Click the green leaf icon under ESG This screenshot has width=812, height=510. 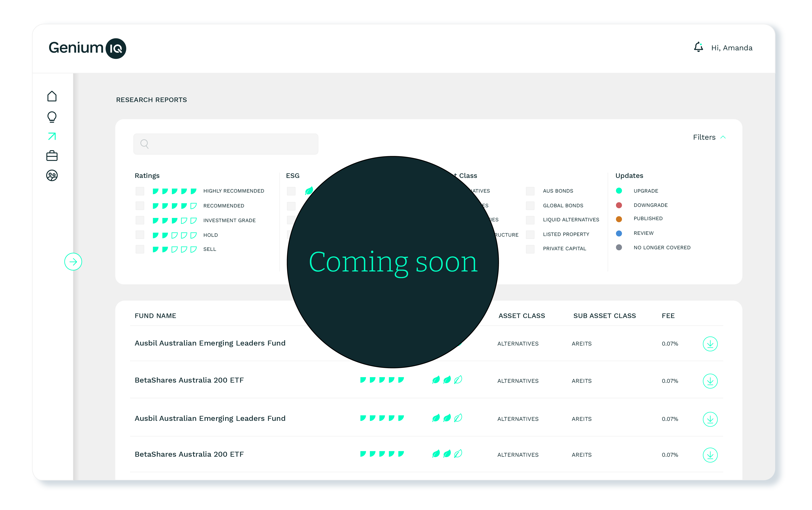click(309, 191)
